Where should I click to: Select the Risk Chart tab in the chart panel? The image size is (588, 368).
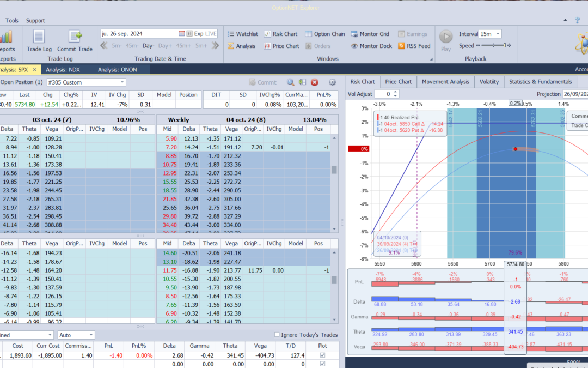(363, 81)
